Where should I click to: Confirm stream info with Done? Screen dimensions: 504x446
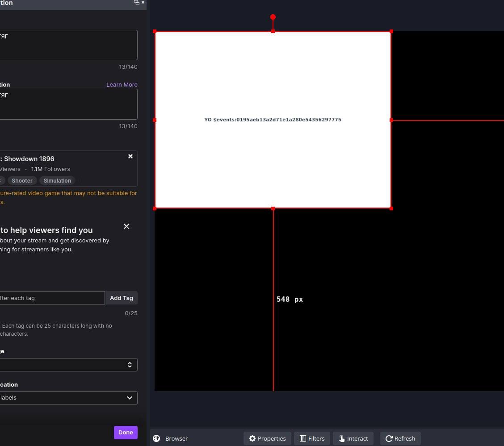tap(126, 433)
